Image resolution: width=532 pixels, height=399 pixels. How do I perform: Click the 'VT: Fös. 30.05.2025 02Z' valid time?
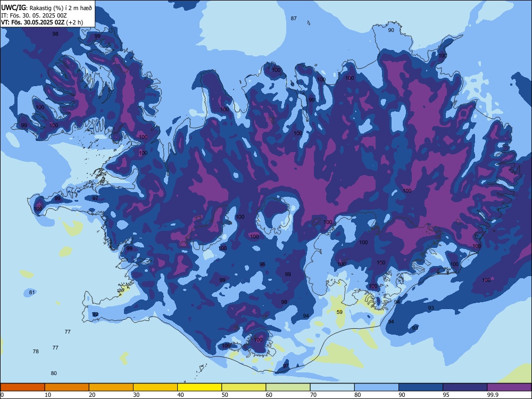click(x=32, y=22)
